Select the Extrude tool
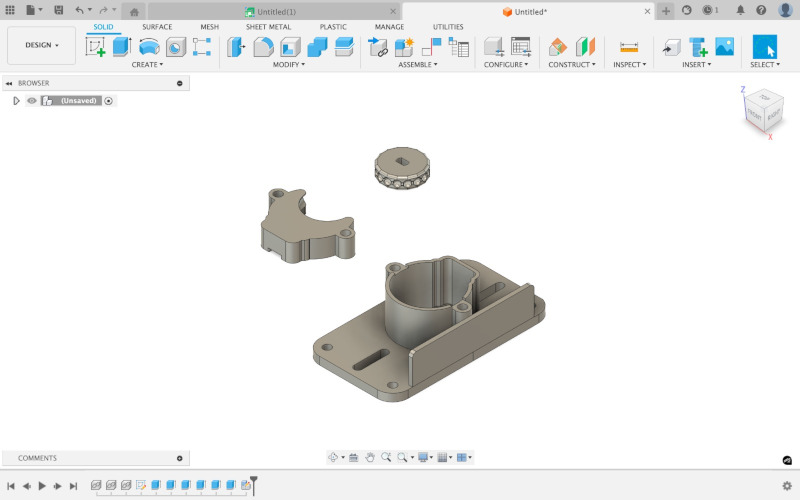The image size is (800, 500). 122,47
